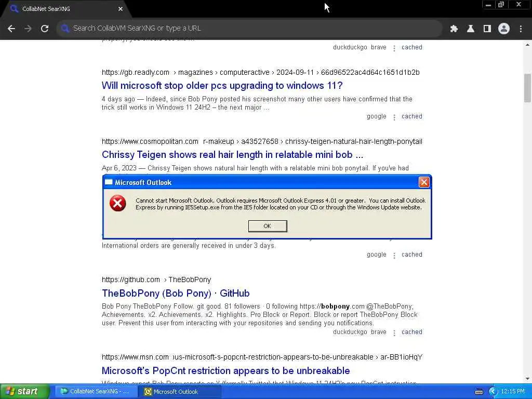Open TheBobPony GitHub result link
The image size is (532, 399).
coord(176,293)
